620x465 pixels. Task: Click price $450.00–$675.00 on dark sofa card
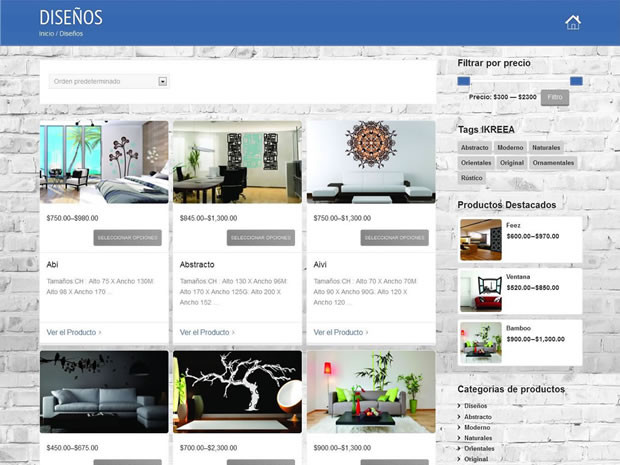[x=72, y=448]
